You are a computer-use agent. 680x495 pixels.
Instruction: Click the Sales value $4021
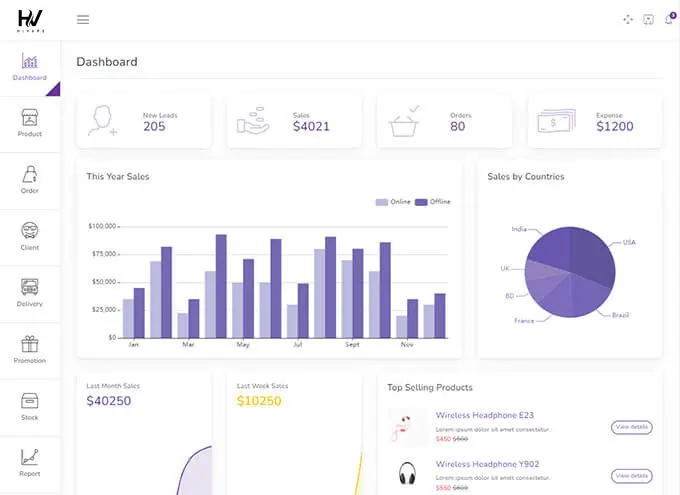tap(311, 127)
